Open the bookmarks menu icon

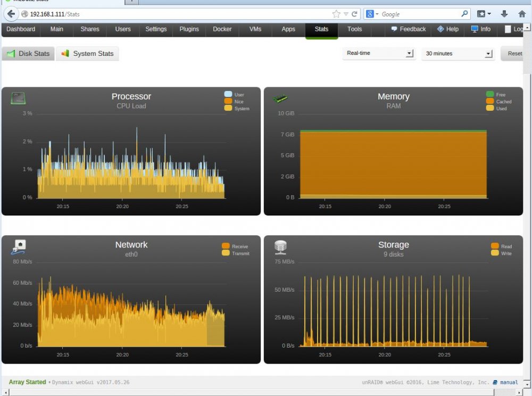tap(484, 14)
